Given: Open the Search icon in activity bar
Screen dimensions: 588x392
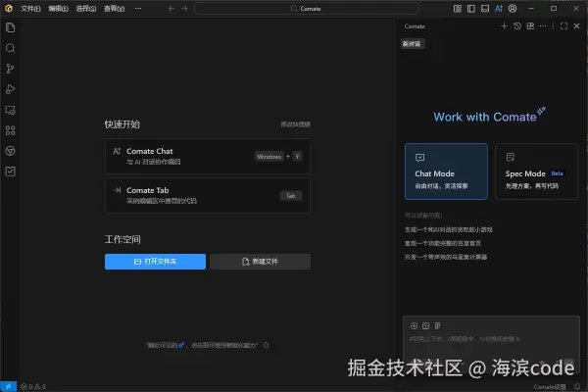Looking at the screenshot, I should click(x=10, y=48).
